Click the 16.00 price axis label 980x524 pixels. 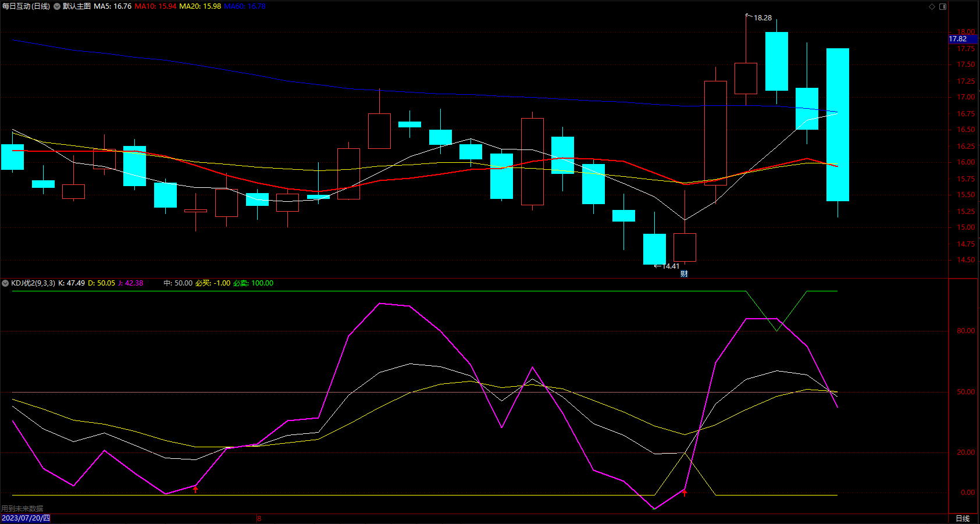(966, 162)
